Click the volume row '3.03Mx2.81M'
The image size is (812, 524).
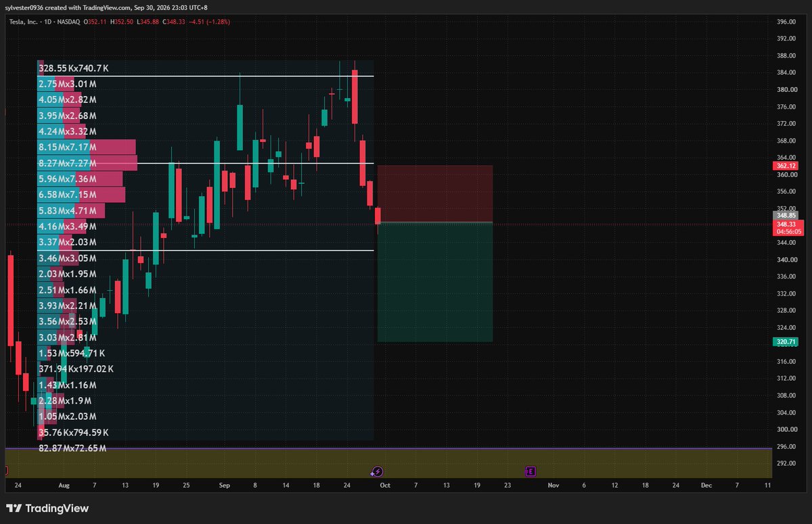pos(68,337)
